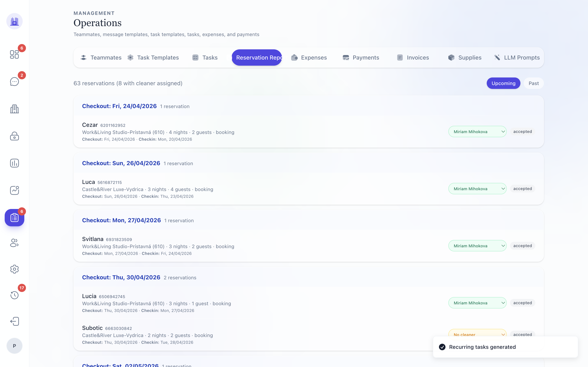Click the Recurring tasks generated toast notification

point(505,347)
